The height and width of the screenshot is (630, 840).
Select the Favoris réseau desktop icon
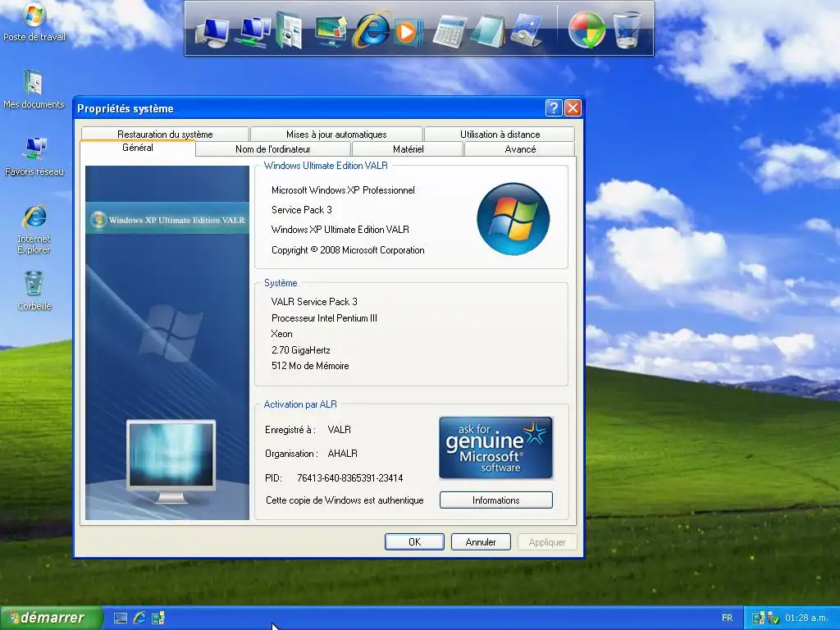tap(34, 157)
